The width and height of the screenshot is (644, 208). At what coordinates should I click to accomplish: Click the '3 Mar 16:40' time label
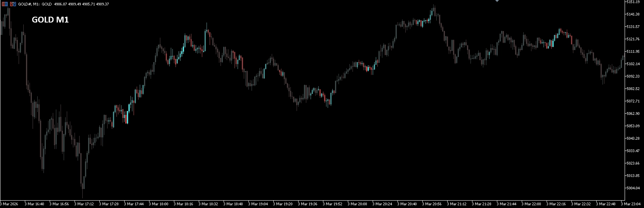click(35, 204)
